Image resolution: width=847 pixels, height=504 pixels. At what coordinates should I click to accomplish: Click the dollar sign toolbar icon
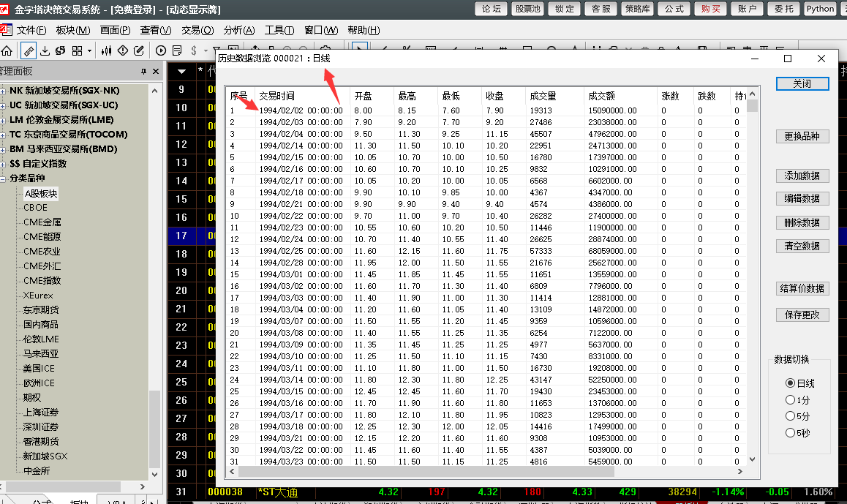(194, 50)
